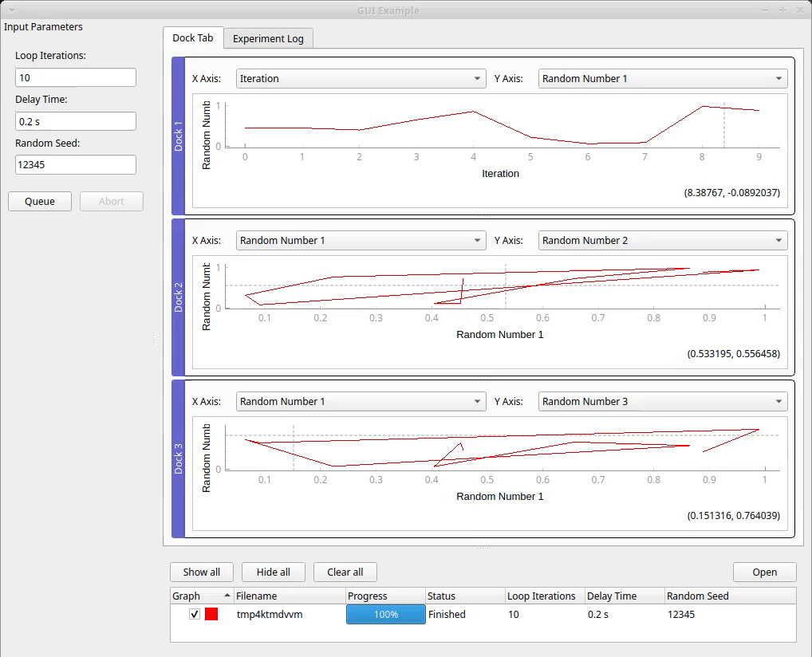Click the Dock 1 vertical title bar

click(179, 136)
